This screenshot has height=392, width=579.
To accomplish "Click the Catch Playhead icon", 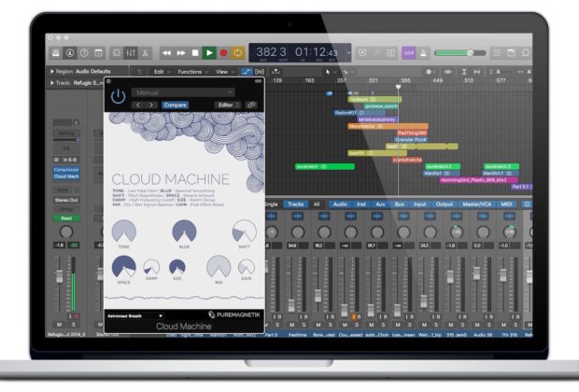I will [275, 72].
